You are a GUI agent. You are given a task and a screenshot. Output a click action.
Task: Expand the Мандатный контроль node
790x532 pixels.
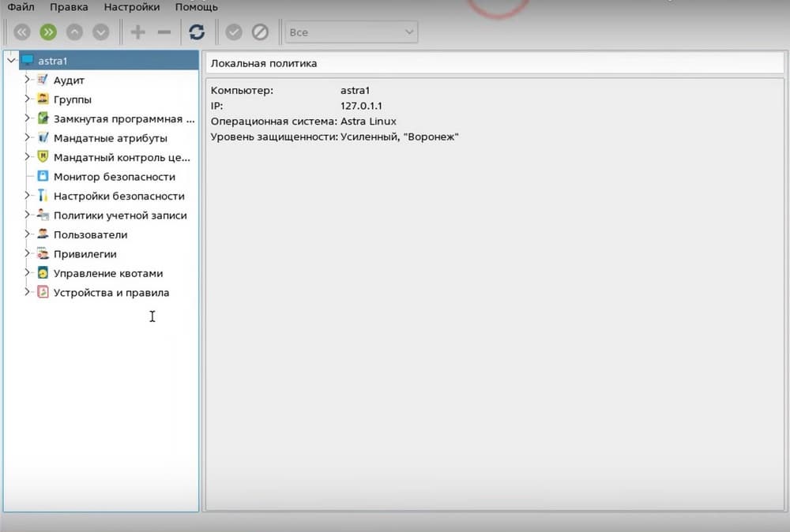click(x=27, y=156)
